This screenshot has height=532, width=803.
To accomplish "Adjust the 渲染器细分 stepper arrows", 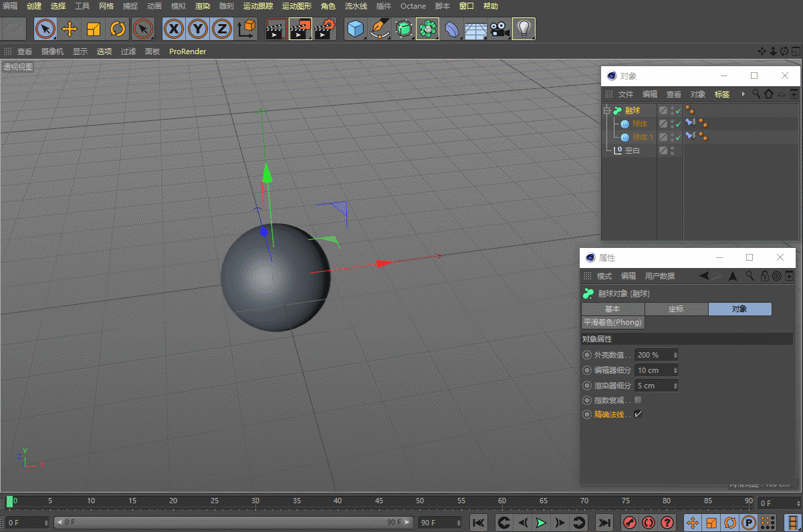I will pos(675,386).
